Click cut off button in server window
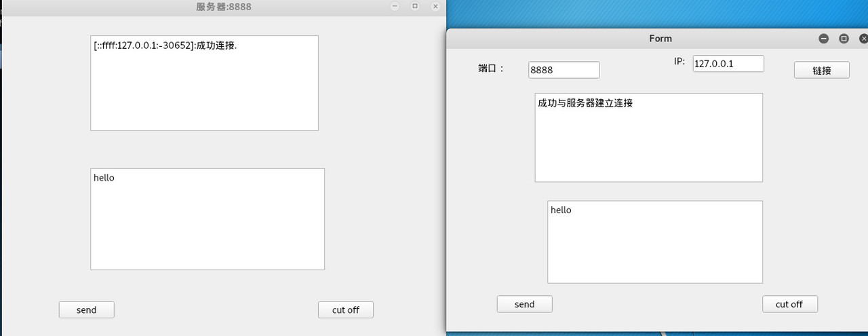The height and width of the screenshot is (336, 868). coord(345,310)
